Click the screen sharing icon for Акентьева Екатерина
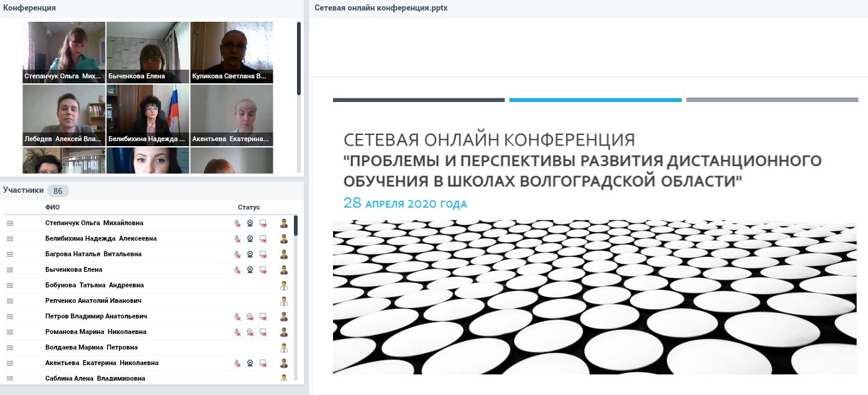 pyautogui.click(x=263, y=363)
